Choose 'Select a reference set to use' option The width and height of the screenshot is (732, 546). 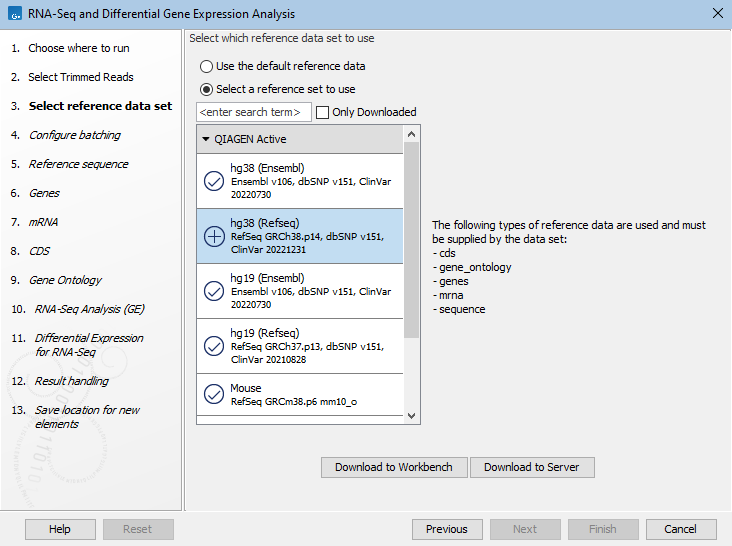(x=207, y=89)
